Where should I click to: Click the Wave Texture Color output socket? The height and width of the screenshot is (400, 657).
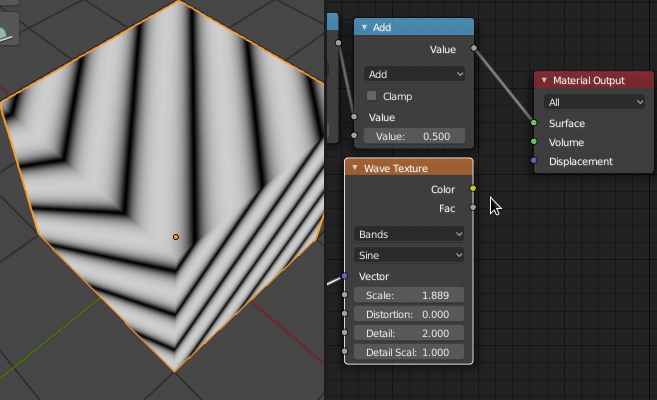point(473,188)
